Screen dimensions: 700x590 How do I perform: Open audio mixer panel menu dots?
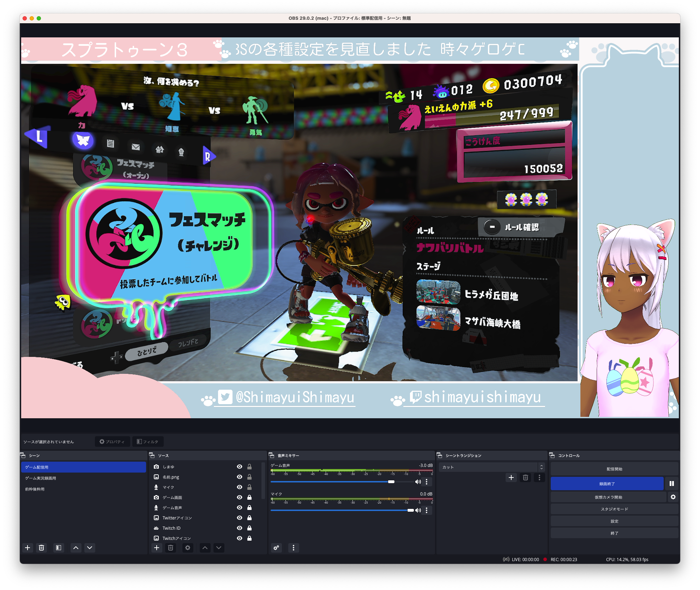click(x=294, y=548)
